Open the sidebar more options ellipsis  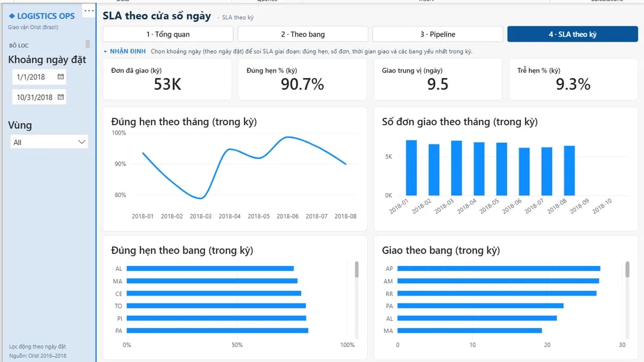click(89, 11)
